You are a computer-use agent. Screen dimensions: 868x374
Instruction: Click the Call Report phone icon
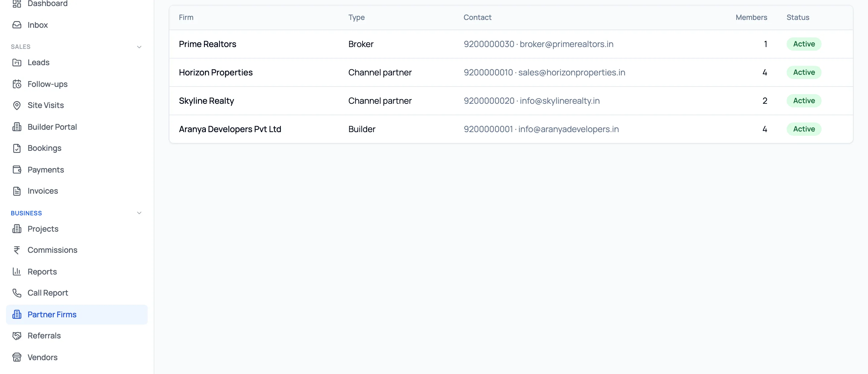[17, 293]
